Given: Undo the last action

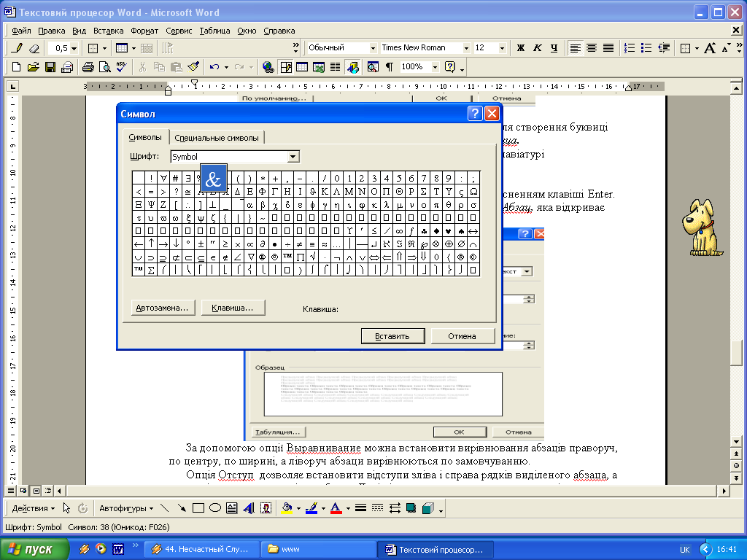Looking at the screenshot, I should click(x=214, y=67).
